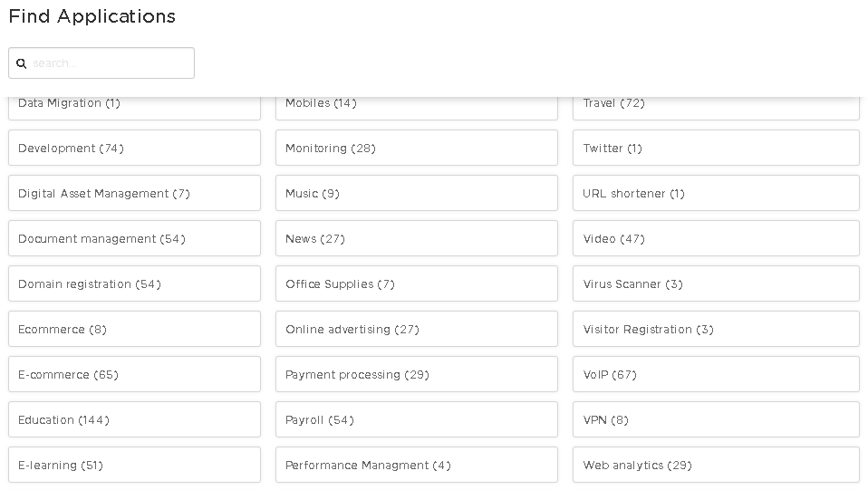
Task: Choose the Domain registration (54) category
Action: (134, 283)
